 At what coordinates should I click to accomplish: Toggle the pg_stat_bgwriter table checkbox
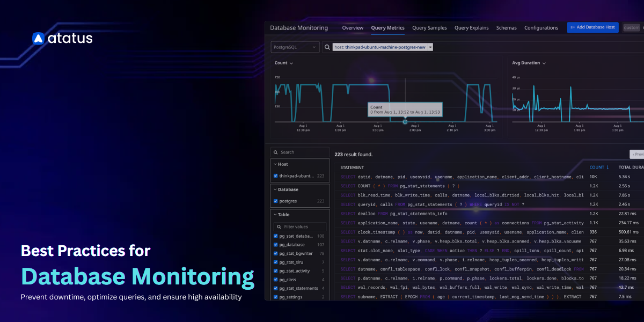click(275, 253)
